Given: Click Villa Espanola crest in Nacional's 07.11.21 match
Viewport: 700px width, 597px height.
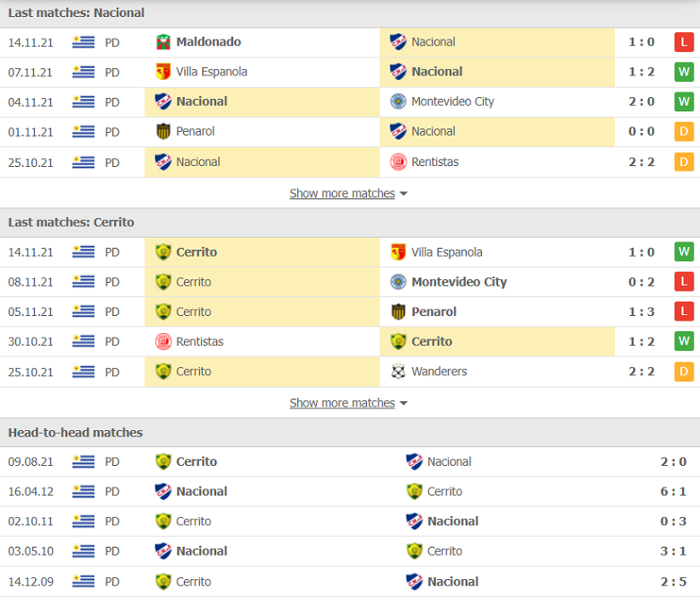Looking at the screenshot, I should (x=163, y=72).
